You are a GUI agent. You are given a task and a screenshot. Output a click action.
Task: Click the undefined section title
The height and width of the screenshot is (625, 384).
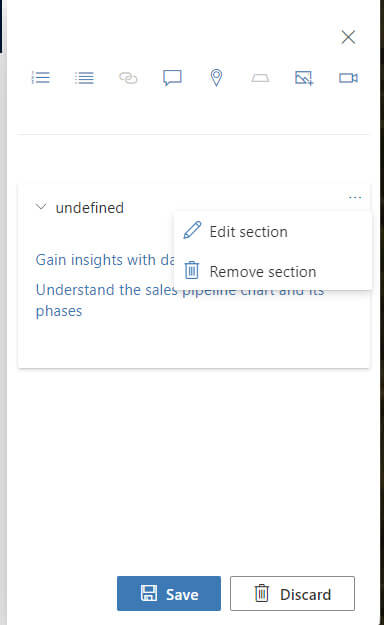(x=90, y=208)
